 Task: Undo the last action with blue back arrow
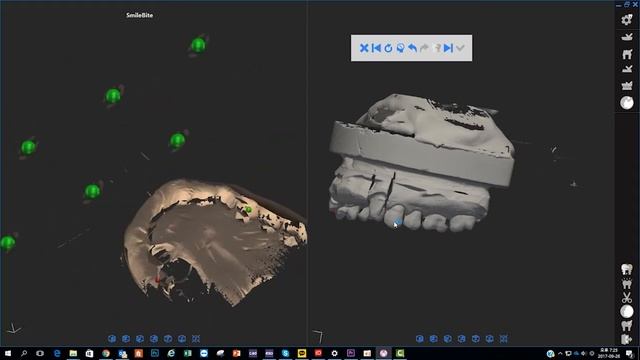412,48
